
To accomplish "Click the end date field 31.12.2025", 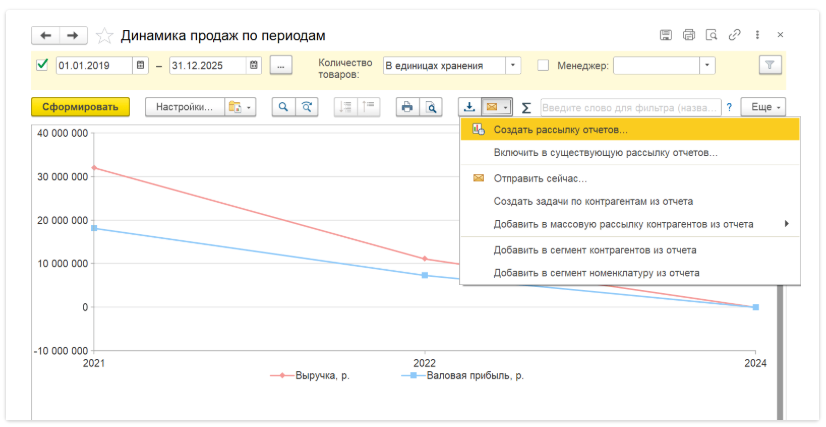I will click(x=207, y=65).
